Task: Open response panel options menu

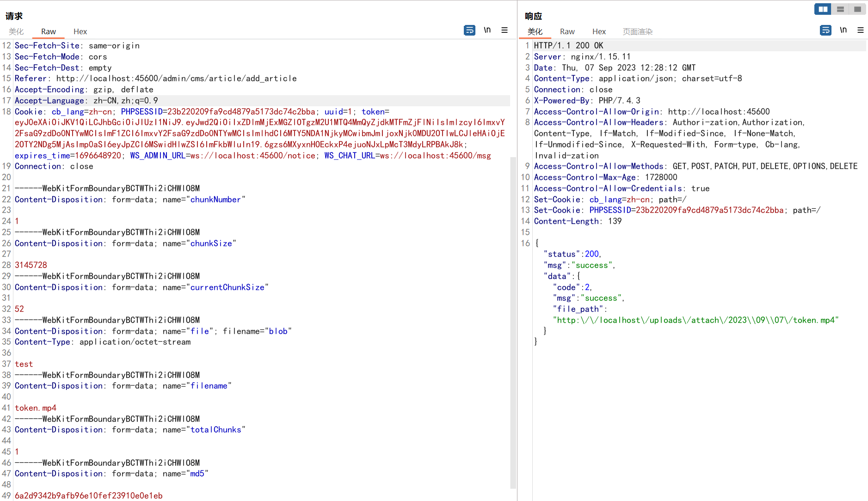Action: tap(861, 31)
